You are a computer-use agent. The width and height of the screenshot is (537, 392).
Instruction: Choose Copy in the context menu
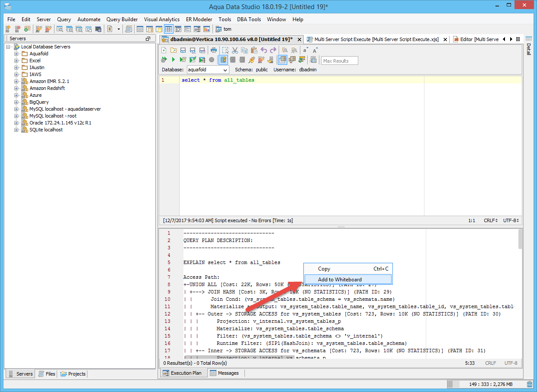348,269
